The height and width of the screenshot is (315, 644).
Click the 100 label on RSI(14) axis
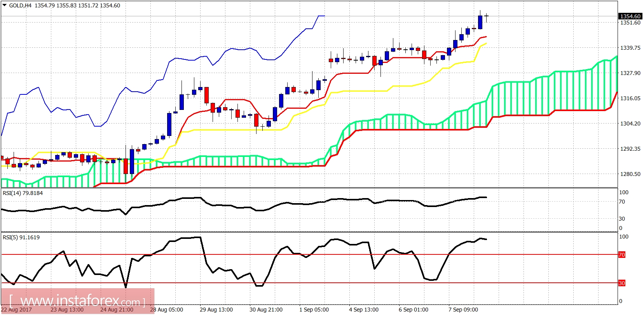pyautogui.click(x=623, y=192)
